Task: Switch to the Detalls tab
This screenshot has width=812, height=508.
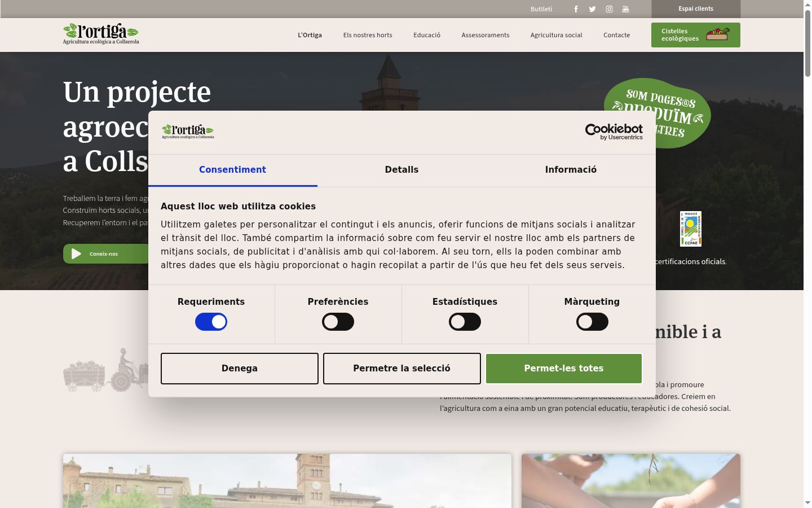Action: coord(401,170)
